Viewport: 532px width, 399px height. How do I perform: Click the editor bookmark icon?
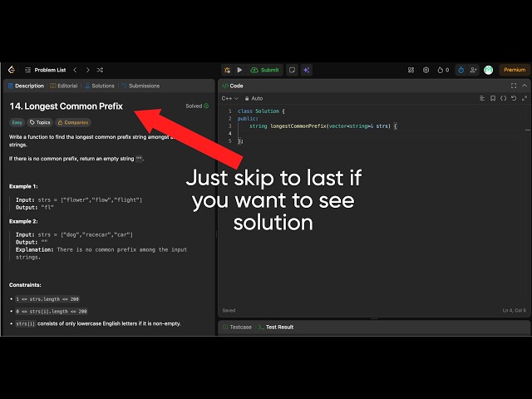(493, 98)
